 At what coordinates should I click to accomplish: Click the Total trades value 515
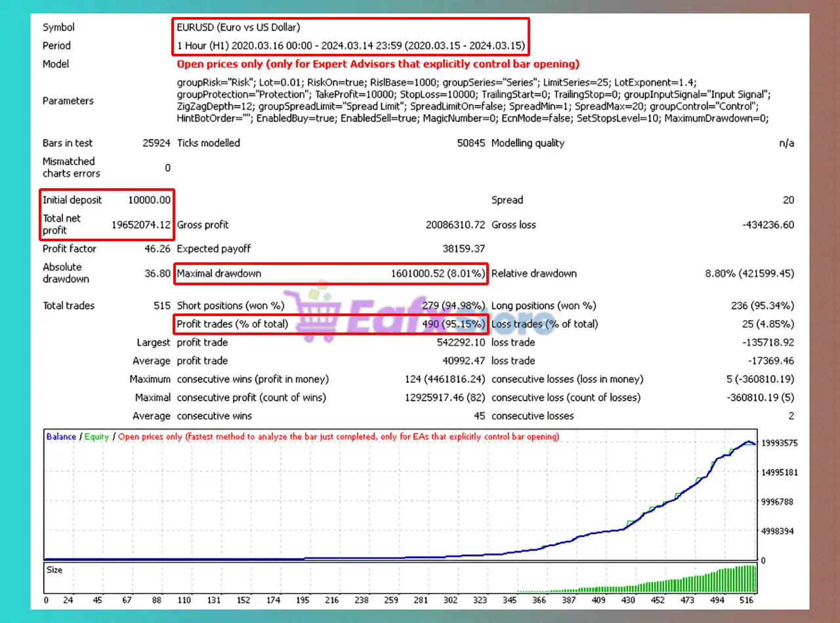point(160,306)
